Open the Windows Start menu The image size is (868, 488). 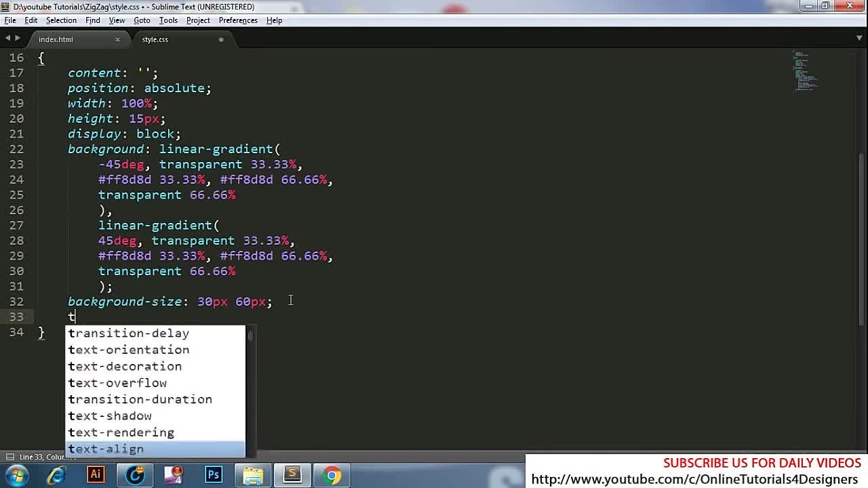coord(16,475)
